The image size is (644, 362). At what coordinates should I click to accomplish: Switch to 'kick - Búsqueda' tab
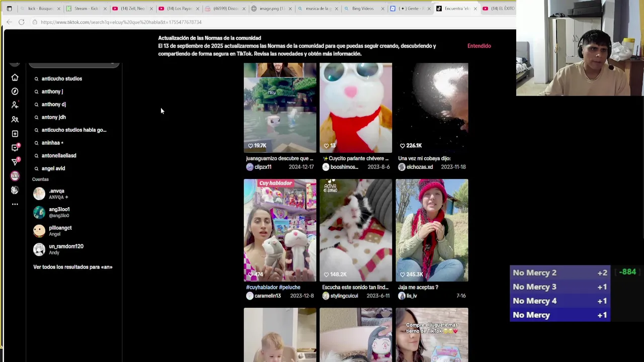click(x=41, y=9)
